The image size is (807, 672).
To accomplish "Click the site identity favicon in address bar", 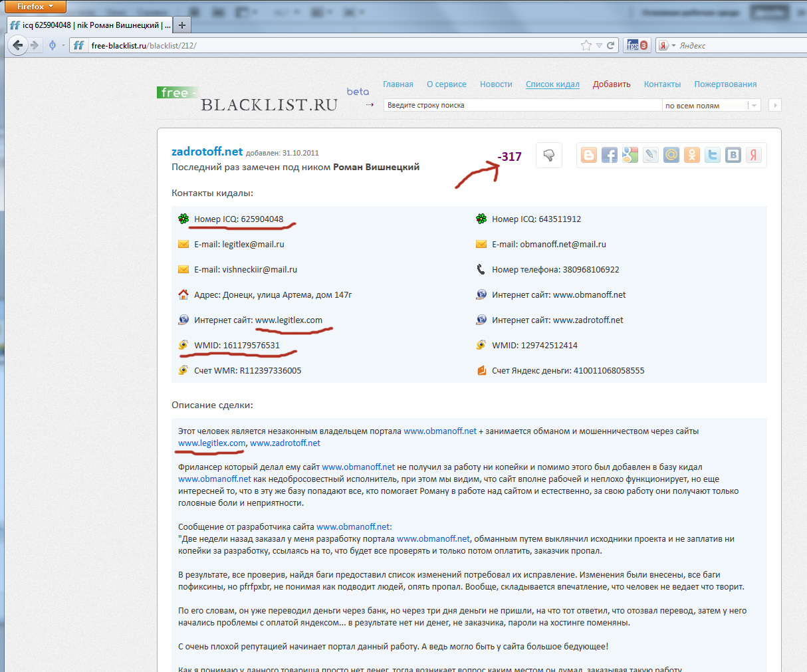I will (x=78, y=45).
